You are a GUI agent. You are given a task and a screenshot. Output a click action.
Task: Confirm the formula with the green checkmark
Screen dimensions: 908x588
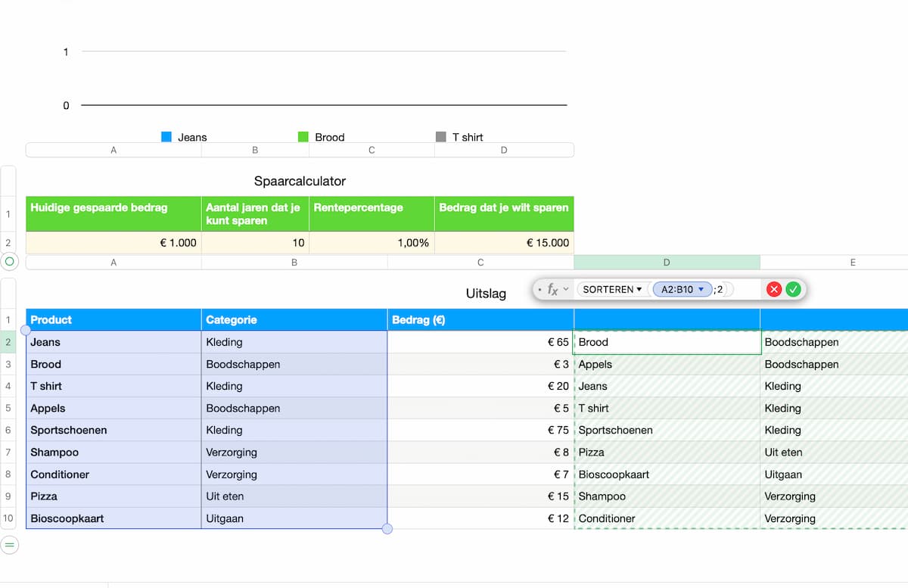793,289
